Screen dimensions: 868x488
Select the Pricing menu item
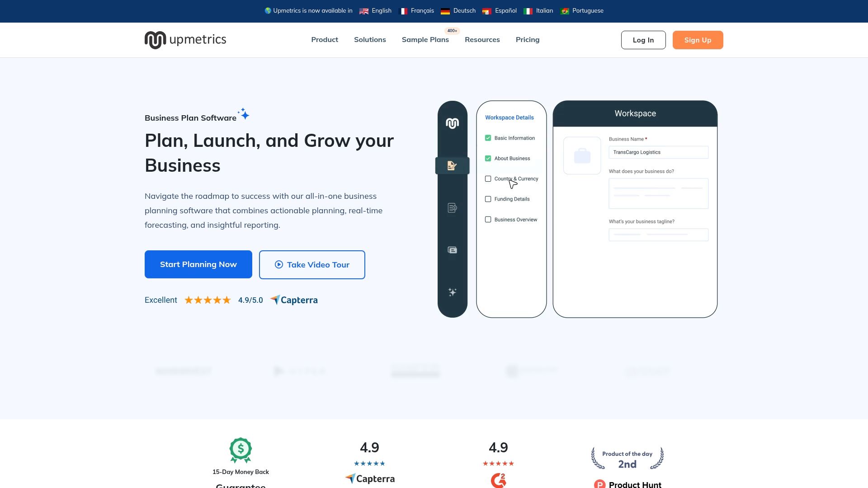tap(527, 40)
